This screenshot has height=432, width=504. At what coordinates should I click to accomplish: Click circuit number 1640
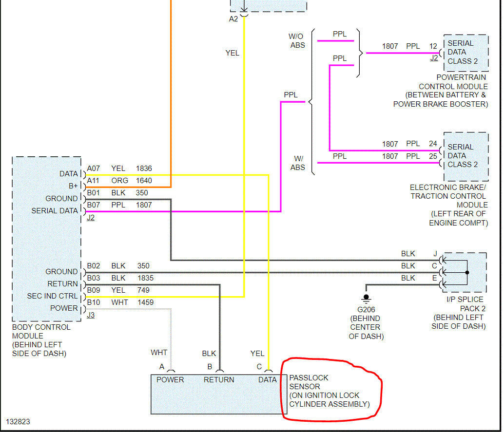144,181
